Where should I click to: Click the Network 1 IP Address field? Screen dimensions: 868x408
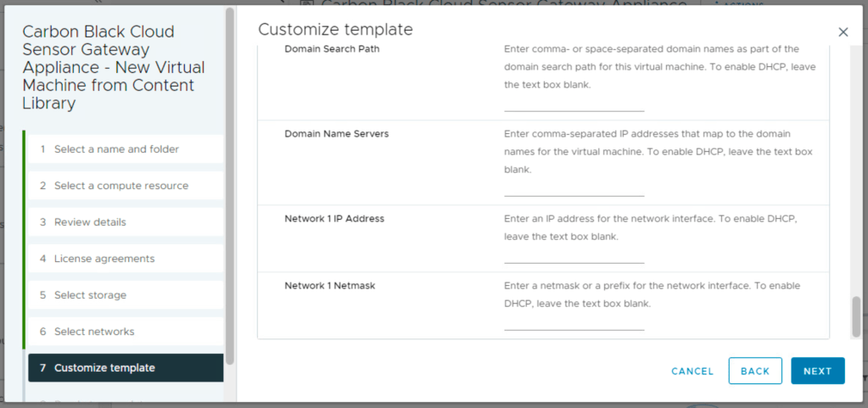point(574,255)
